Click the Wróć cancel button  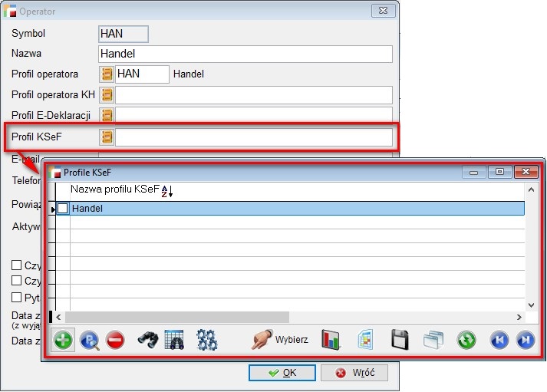pos(354,373)
